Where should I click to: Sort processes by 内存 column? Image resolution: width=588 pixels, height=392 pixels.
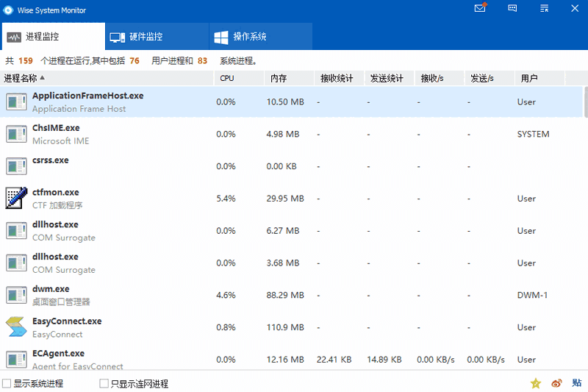pyautogui.click(x=279, y=78)
